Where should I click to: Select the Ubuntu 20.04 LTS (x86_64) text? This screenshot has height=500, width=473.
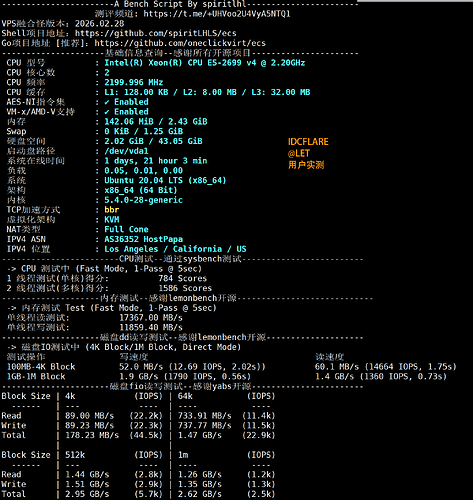click(165, 180)
